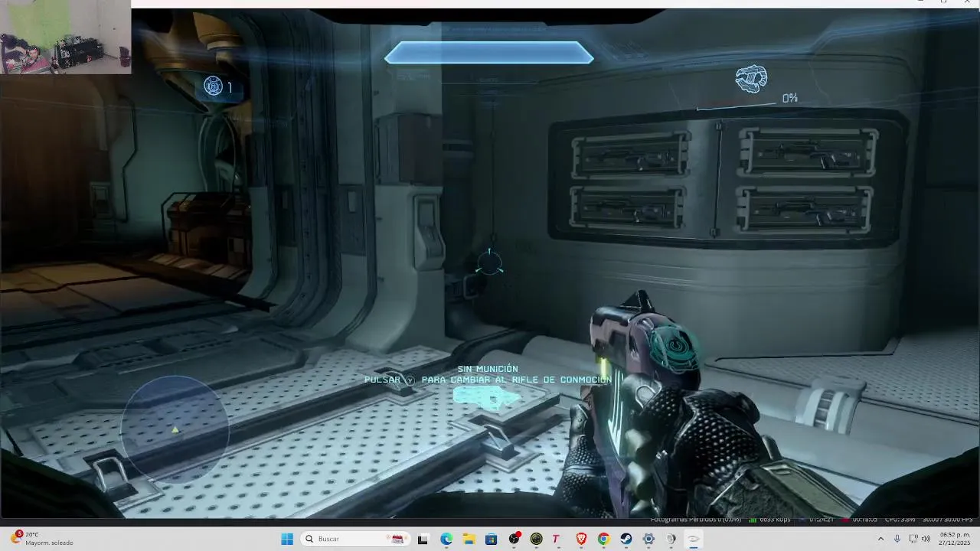Click the CPU usage status readout
980x551 pixels.
pyautogui.click(x=900, y=520)
